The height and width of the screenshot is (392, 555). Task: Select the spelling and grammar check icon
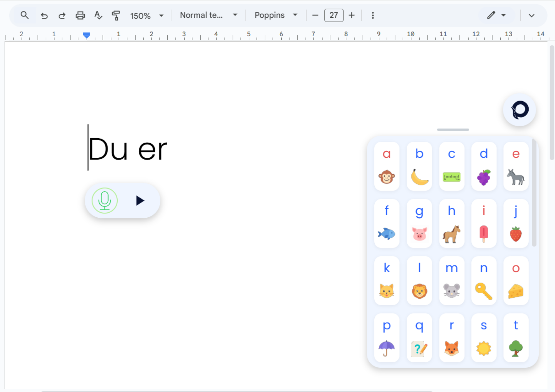click(98, 15)
